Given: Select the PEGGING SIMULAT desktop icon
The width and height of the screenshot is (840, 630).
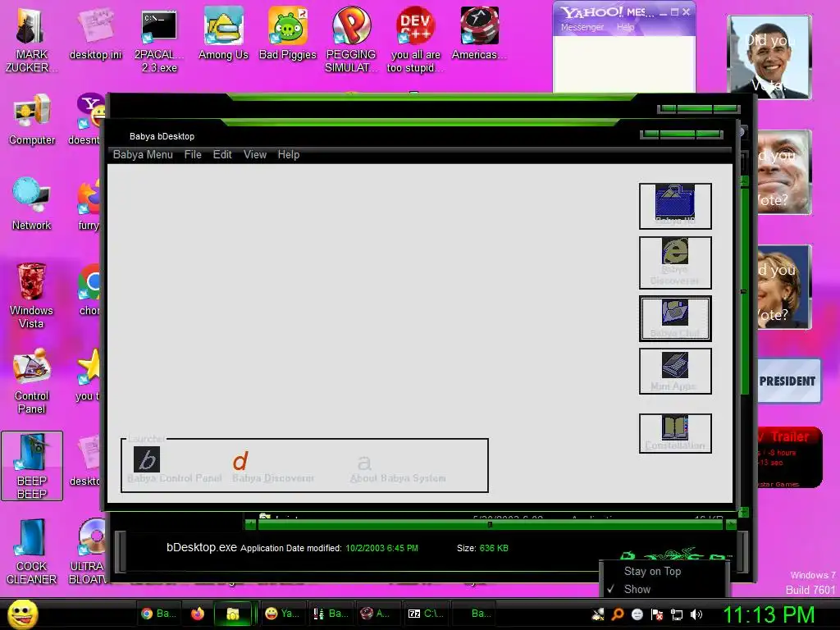Looking at the screenshot, I should click(x=351, y=40).
